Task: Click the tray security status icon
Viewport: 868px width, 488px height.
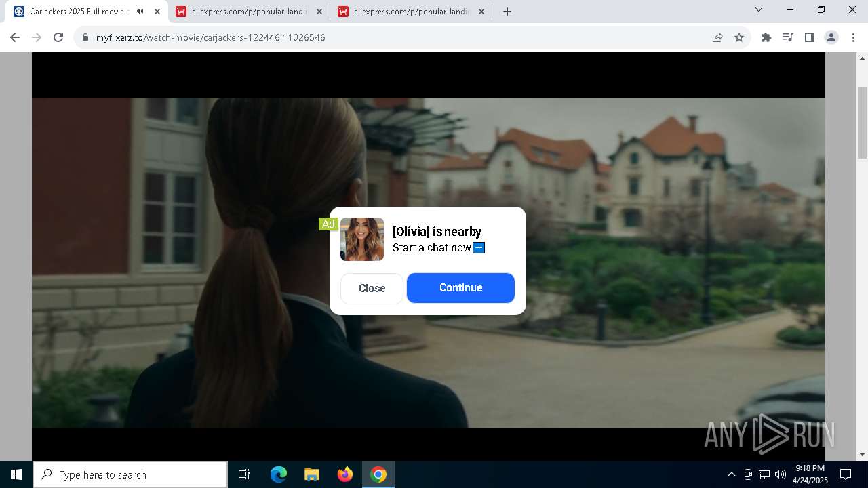Action: click(x=748, y=474)
